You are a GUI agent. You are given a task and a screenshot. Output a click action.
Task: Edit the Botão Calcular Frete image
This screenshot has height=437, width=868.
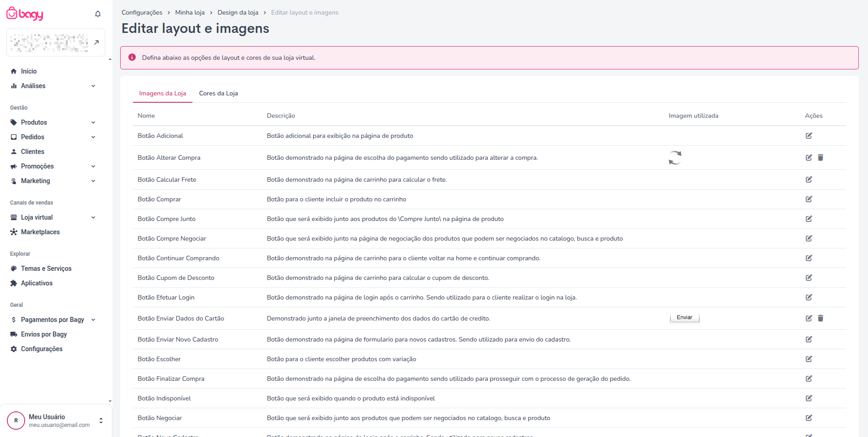click(x=809, y=179)
